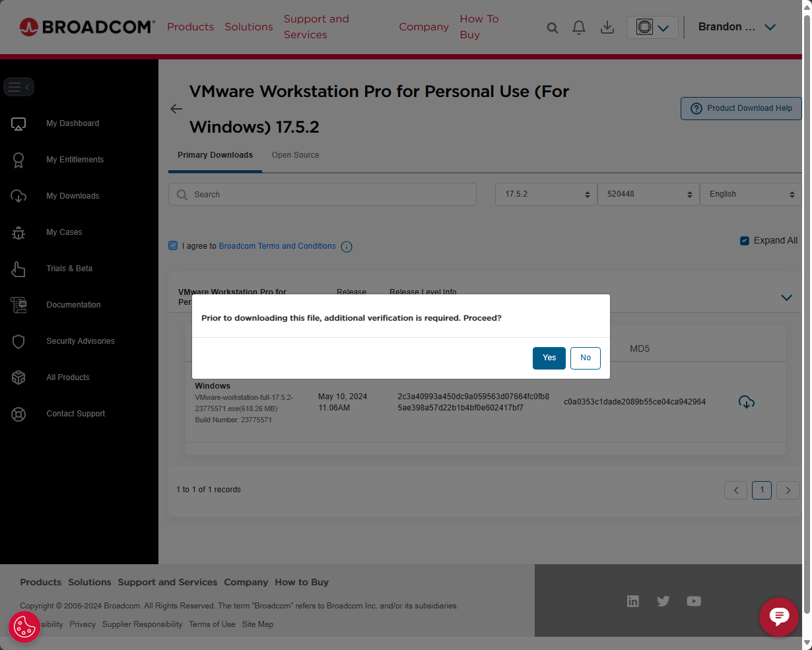Image resolution: width=812 pixels, height=650 pixels.
Task: Click the VMware-workstation-full file name
Action: pos(244,403)
